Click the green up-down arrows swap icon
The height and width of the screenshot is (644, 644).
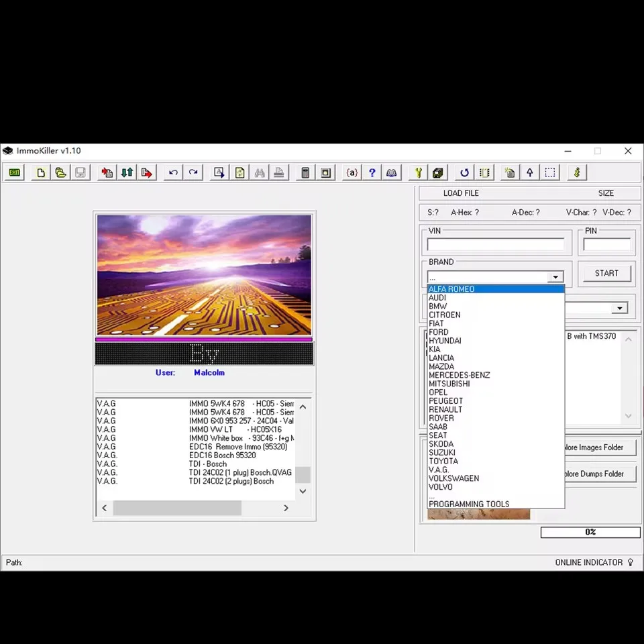tap(127, 173)
